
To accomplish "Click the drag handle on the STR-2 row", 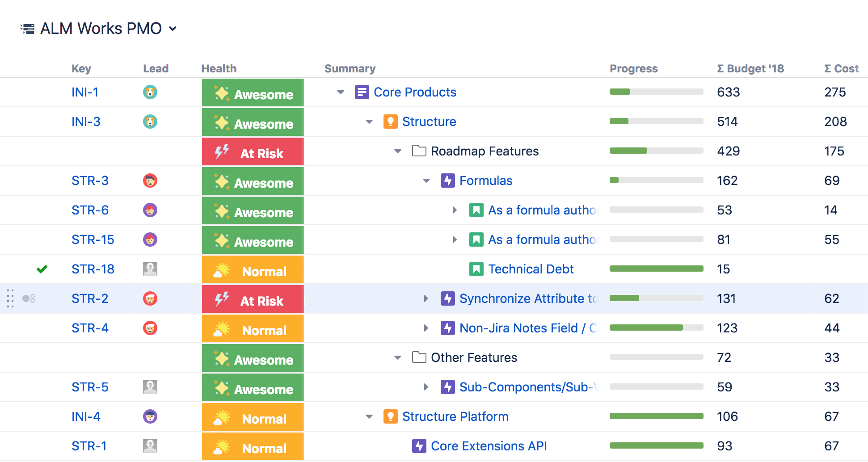I will [x=10, y=298].
